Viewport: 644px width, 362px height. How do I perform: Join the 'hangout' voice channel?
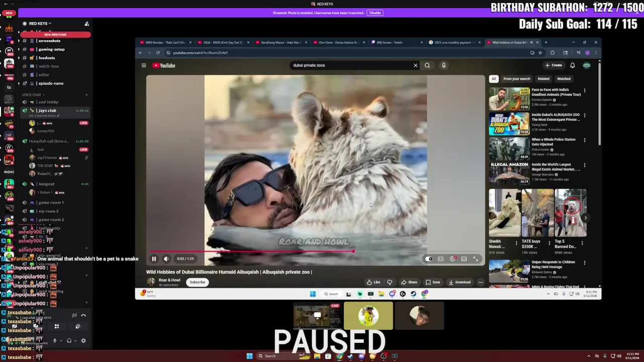[x=46, y=184]
